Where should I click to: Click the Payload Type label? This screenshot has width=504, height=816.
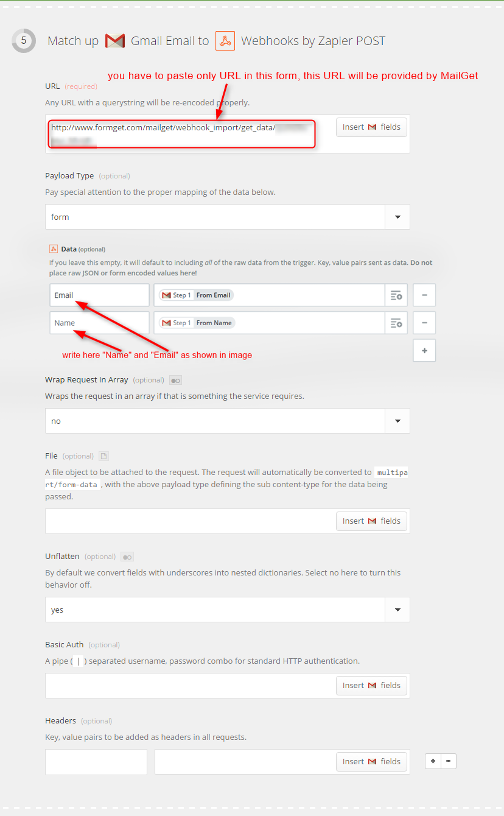coord(69,176)
